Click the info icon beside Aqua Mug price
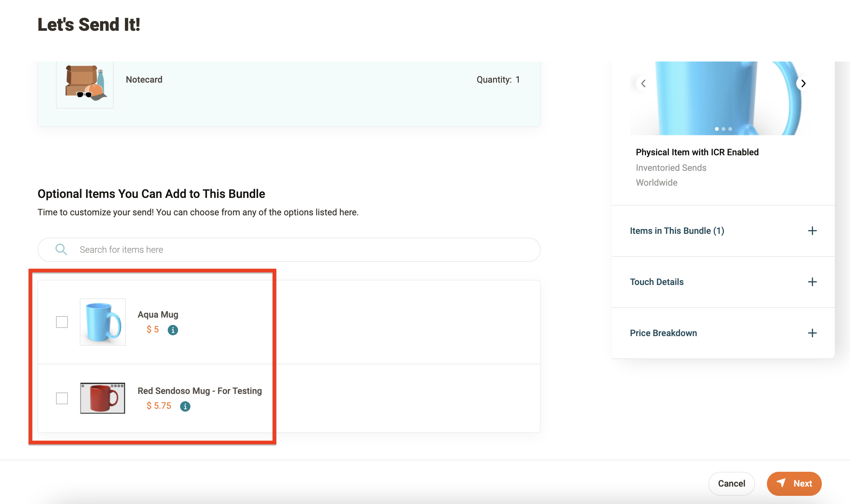The image size is (850, 504). click(173, 330)
